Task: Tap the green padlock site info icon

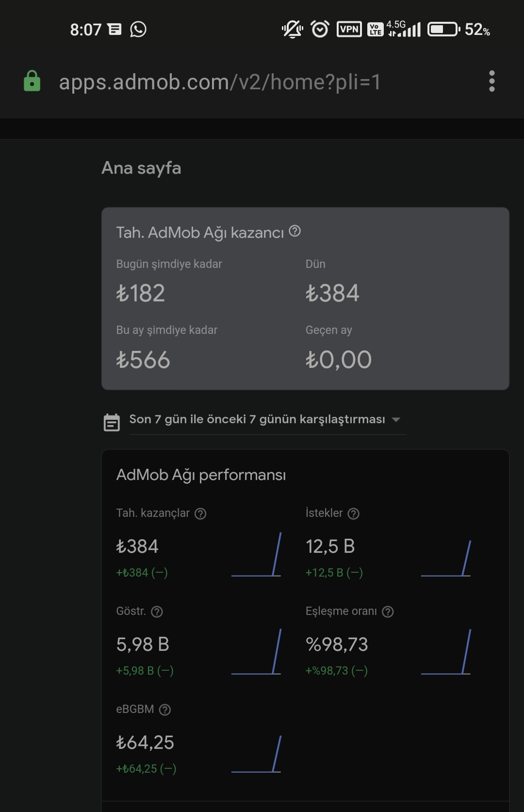Action: (x=32, y=81)
